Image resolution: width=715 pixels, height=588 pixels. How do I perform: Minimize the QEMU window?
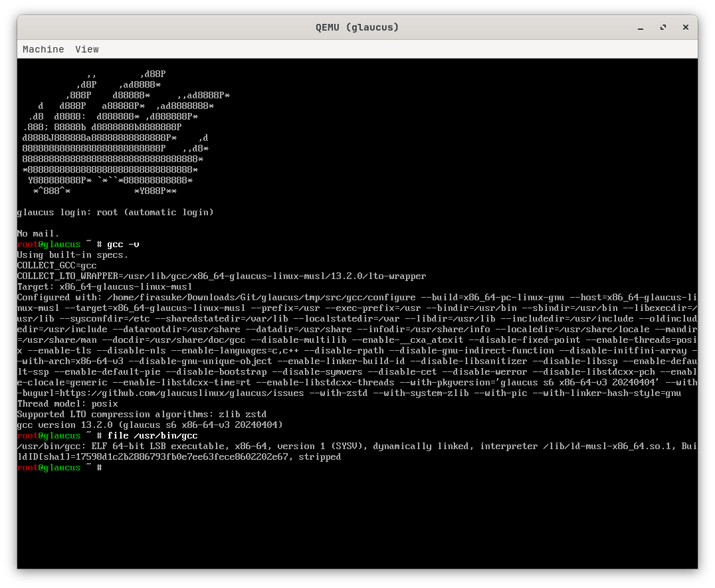coord(640,28)
